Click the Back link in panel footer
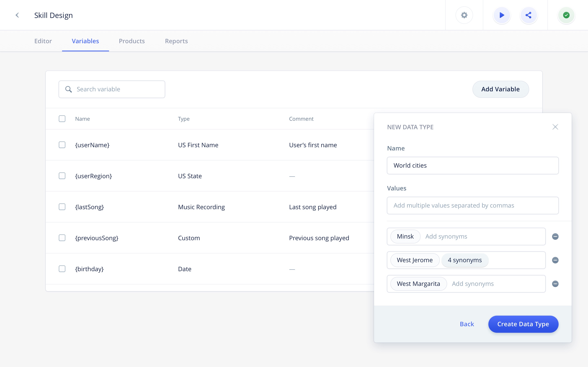 pos(467,324)
